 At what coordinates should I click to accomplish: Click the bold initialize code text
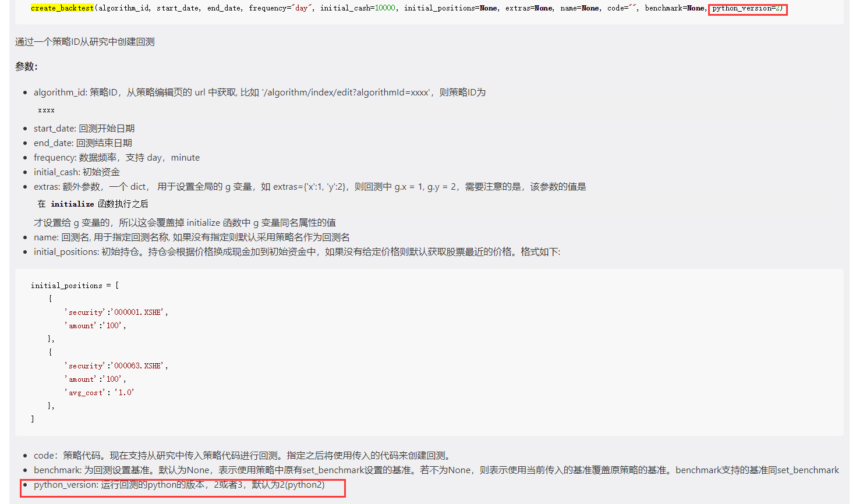coord(72,204)
